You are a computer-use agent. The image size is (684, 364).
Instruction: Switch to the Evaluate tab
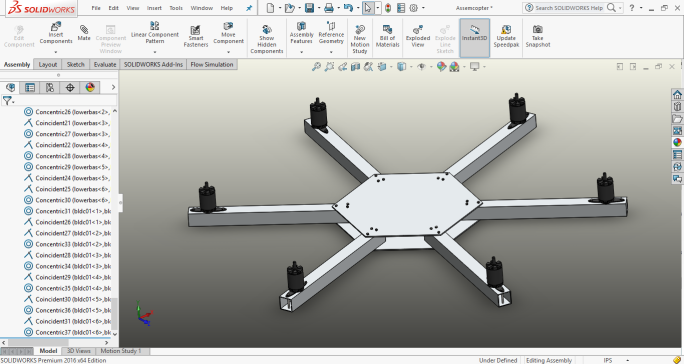(x=105, y=64)
